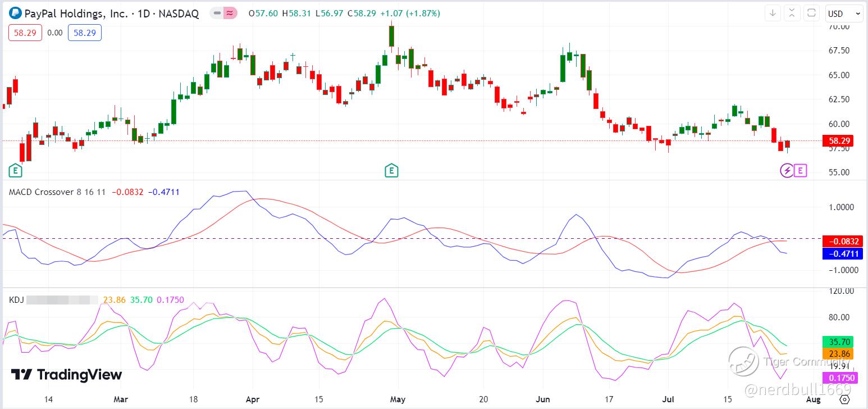Image resolution: width=868 pixels, height=409 pixels.
Task: Click the 65.00 price axis label
Action: [x=838, y=75]
